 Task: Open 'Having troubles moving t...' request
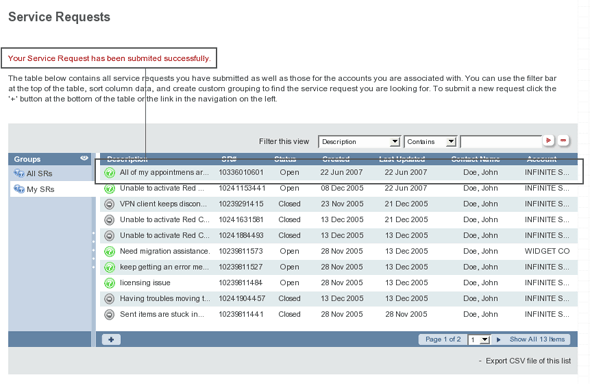point(165,299)
